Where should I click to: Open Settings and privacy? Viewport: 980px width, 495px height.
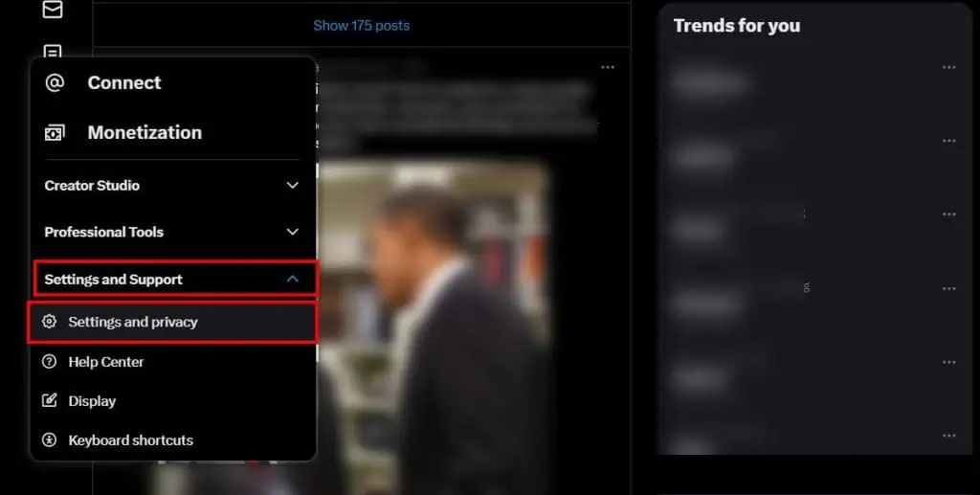(x=172, y=322)
